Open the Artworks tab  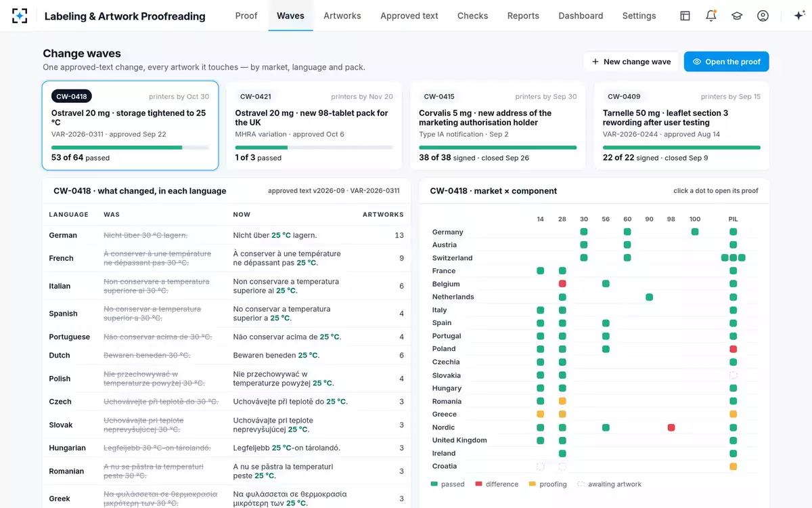(x=342, y=16)
